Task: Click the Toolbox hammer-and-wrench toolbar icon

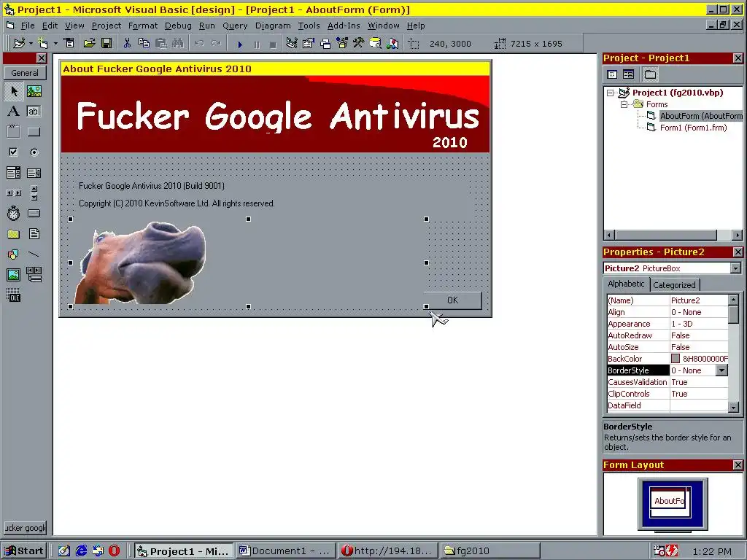Action: 359,43
